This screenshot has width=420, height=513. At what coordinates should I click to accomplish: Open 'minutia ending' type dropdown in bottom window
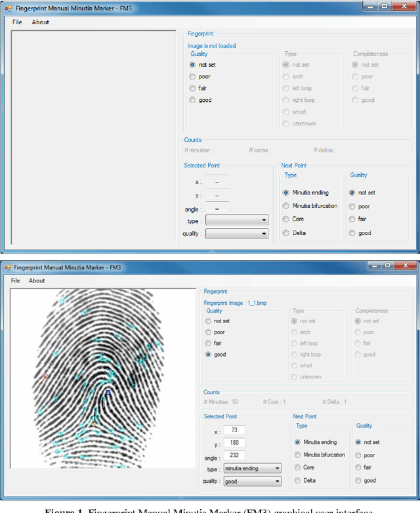(252, 468)
